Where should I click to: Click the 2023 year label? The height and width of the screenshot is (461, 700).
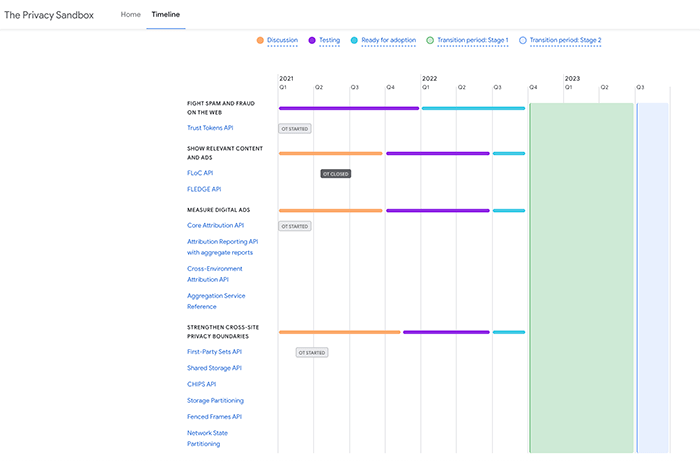pyautogui.click(x=572, y=78)
